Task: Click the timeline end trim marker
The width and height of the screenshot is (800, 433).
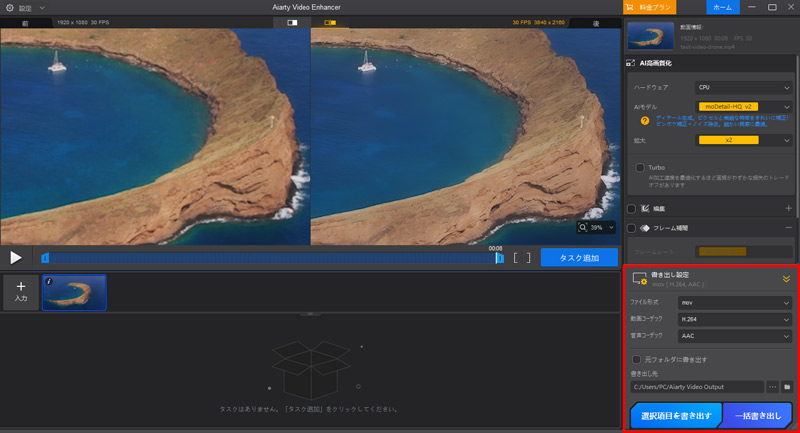Action: 499,258
